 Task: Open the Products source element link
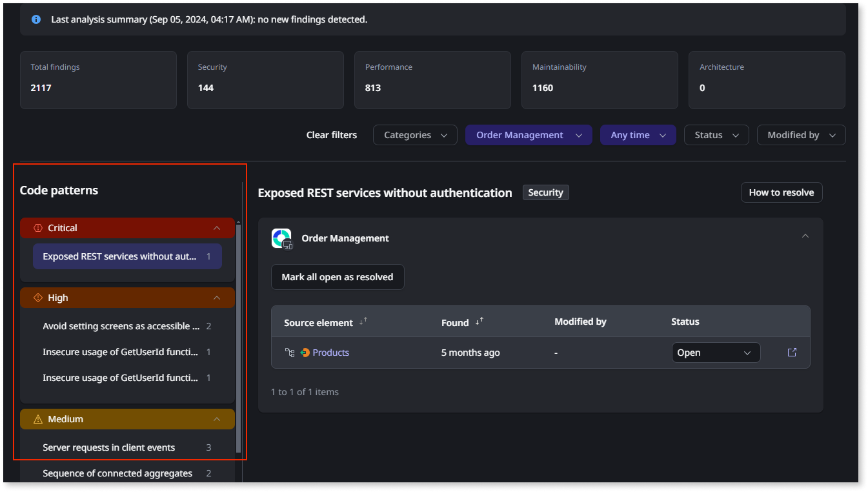(x=330, y=353)
